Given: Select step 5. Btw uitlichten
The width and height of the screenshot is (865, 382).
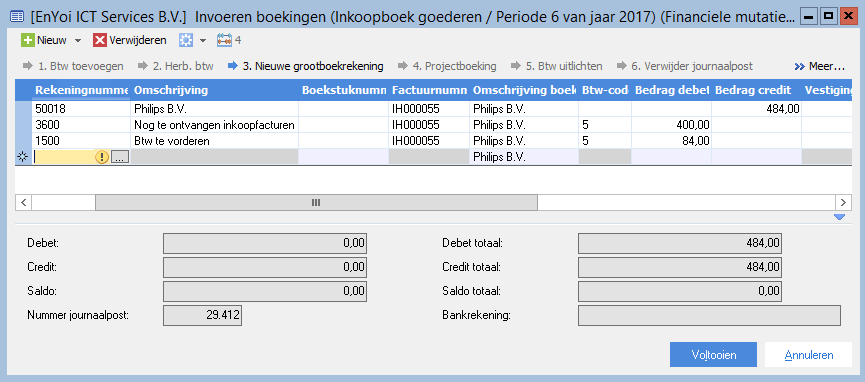Looking at the screenshot, I should [556, 66].
